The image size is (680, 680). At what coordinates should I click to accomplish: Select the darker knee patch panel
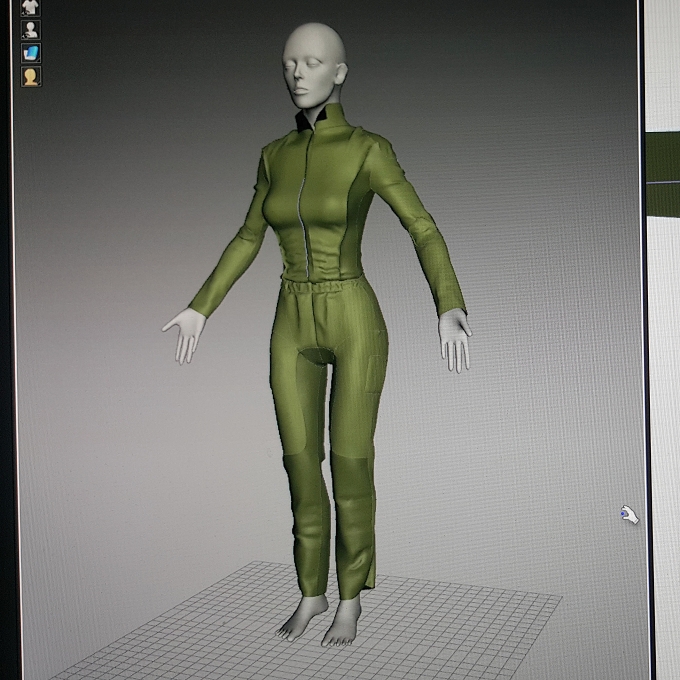click(350, 477)
